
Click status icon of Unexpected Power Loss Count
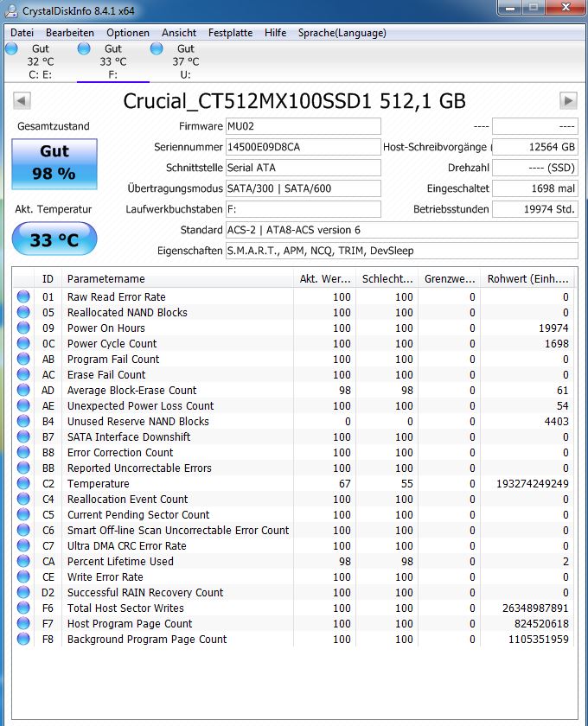coord(23,405)
